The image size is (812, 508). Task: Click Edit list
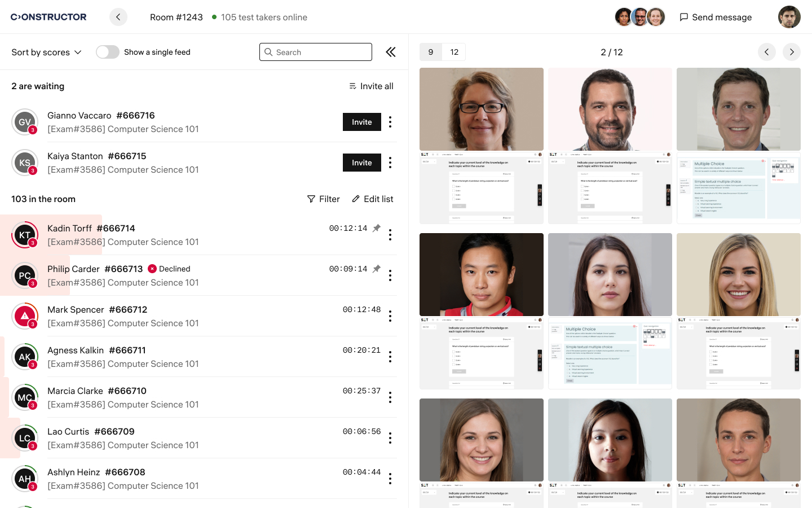(372, 199)
